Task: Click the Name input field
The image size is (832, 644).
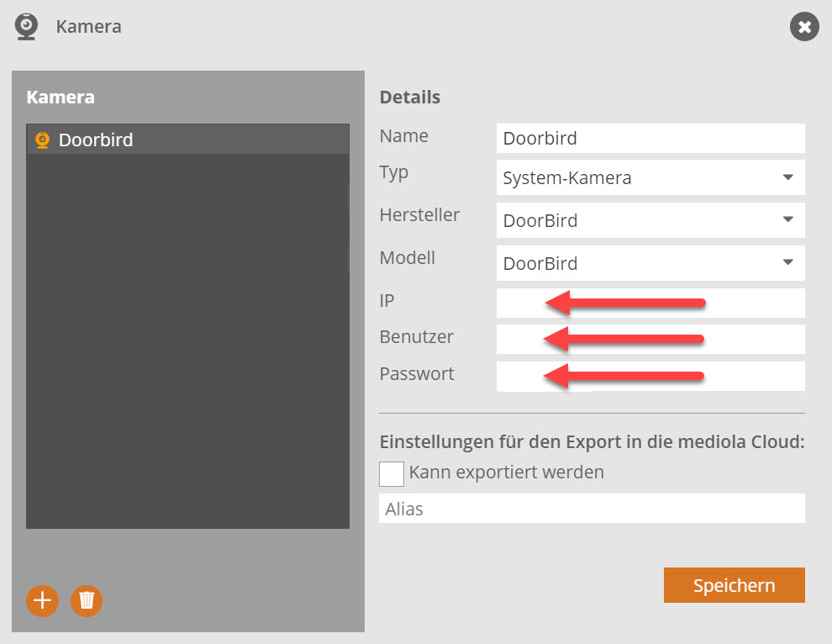Action: (x=650, y=139)
